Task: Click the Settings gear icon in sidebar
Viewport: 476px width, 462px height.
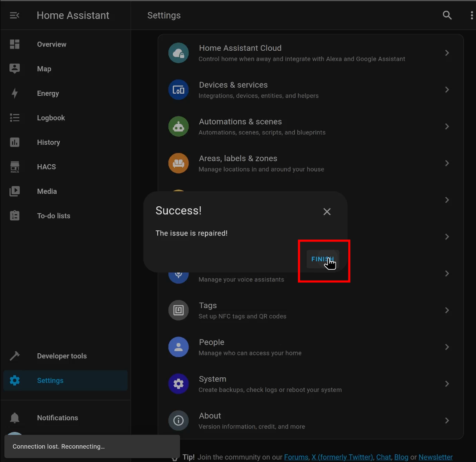Action: (x=15, y=380)
